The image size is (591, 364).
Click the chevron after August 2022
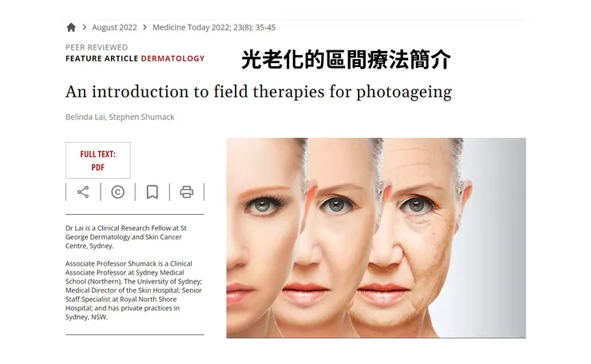pos(145,27)
